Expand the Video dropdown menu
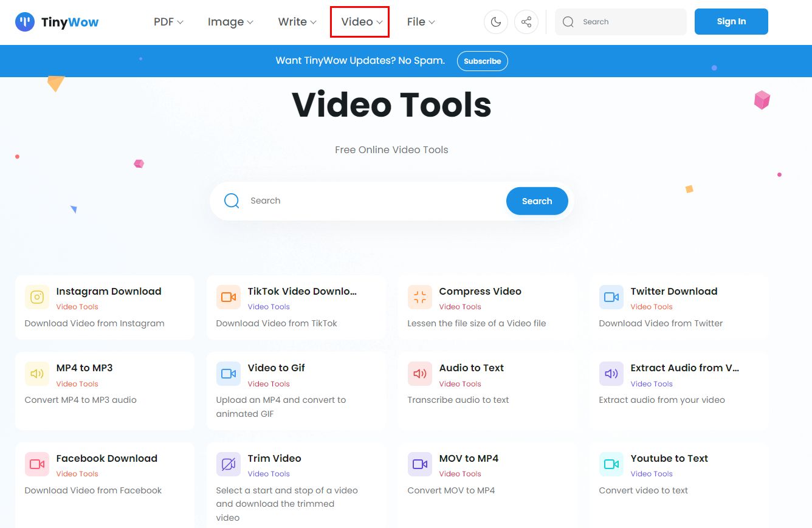This screenshot has height=528, width=812. tap(362, 22)
